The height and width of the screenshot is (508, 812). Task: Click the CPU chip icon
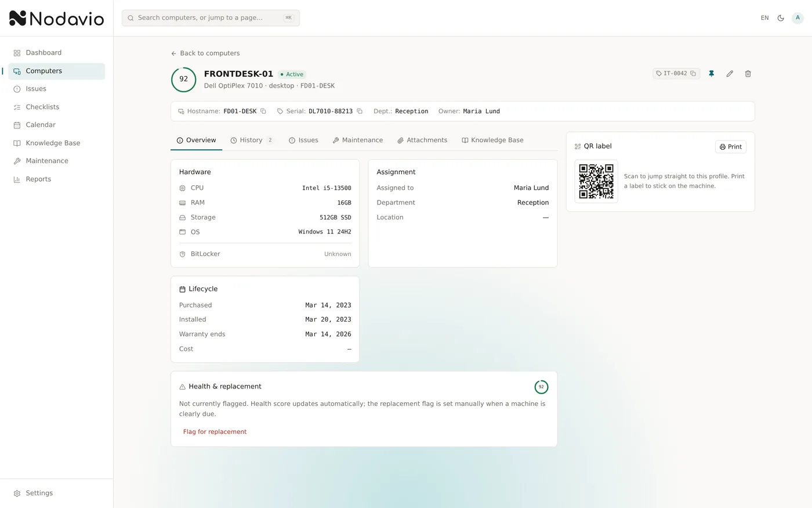183,188
